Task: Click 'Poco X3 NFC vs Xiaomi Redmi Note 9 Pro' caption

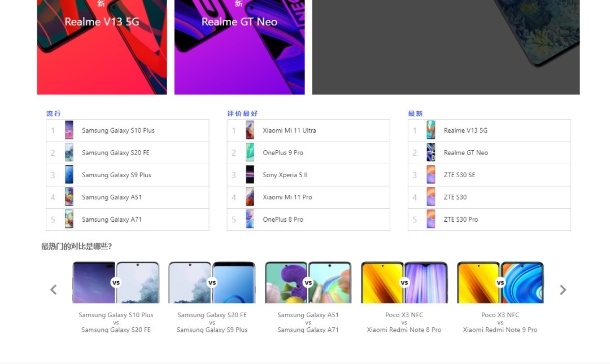Action: coord(500,322)
